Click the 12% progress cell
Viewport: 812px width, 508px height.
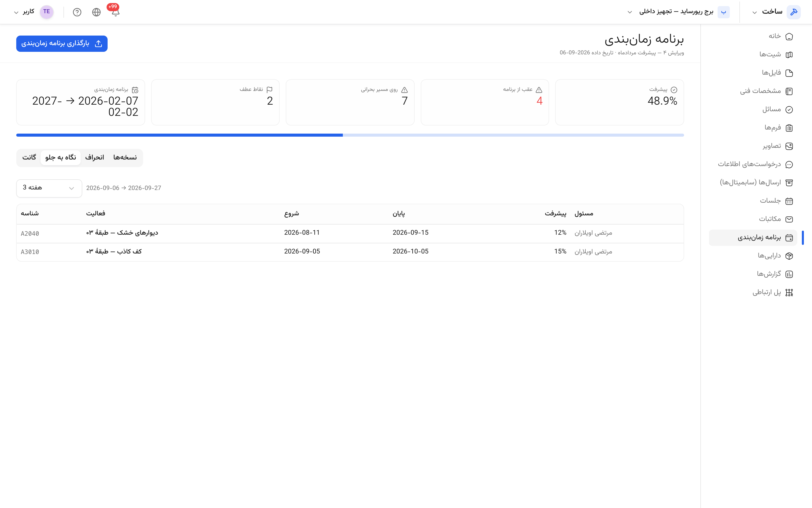tap(560, 232)
